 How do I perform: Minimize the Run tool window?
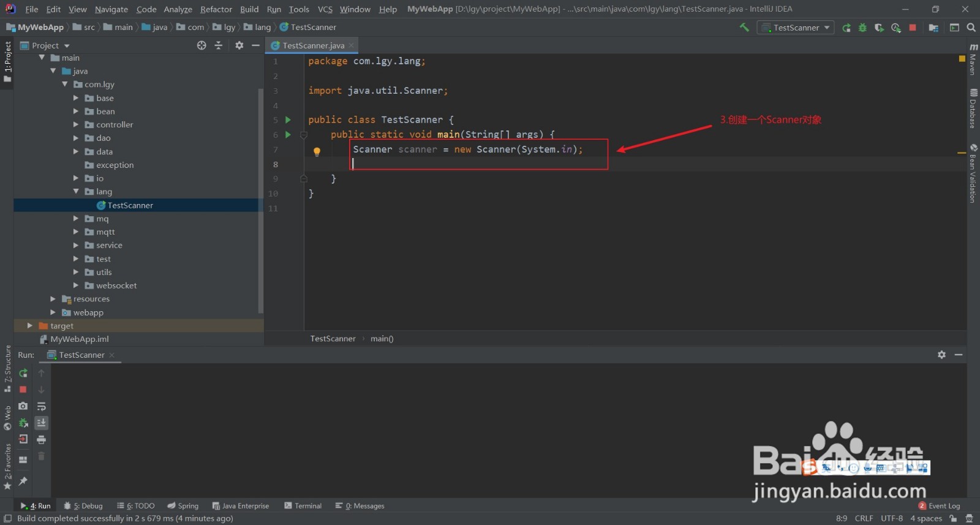959,355
